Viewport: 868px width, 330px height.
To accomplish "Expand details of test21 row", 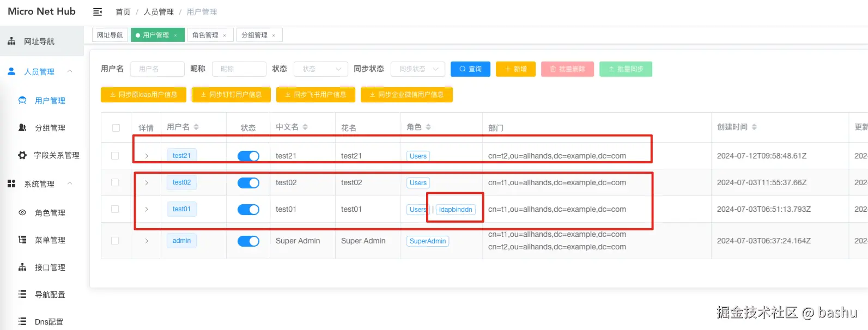I will tap(147, 156).
